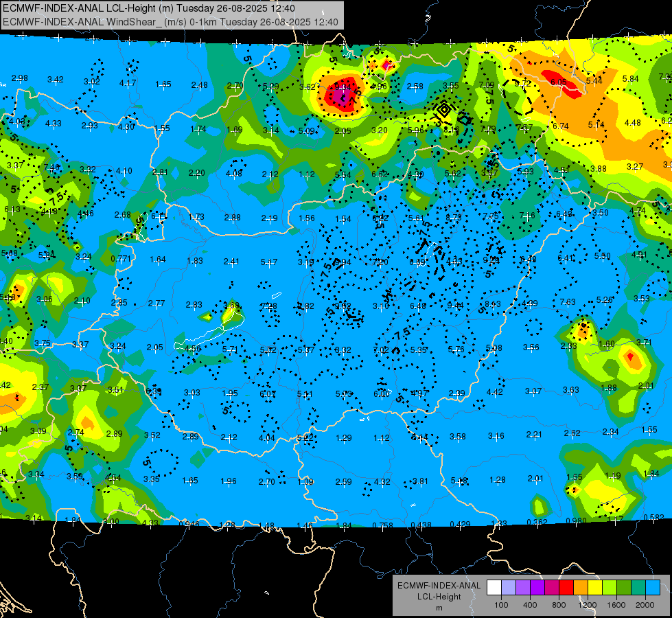This screenshot has height=618, width=672.
Task: Click the grid value 7.63
Action: [x=568, y=302]
